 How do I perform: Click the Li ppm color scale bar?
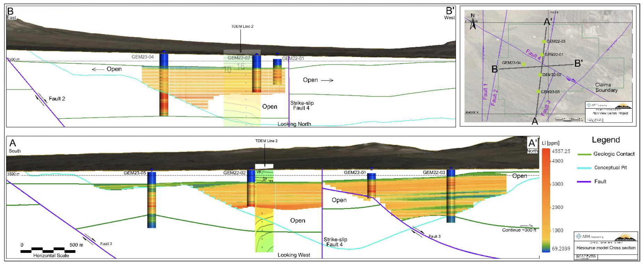click(546, 200)
